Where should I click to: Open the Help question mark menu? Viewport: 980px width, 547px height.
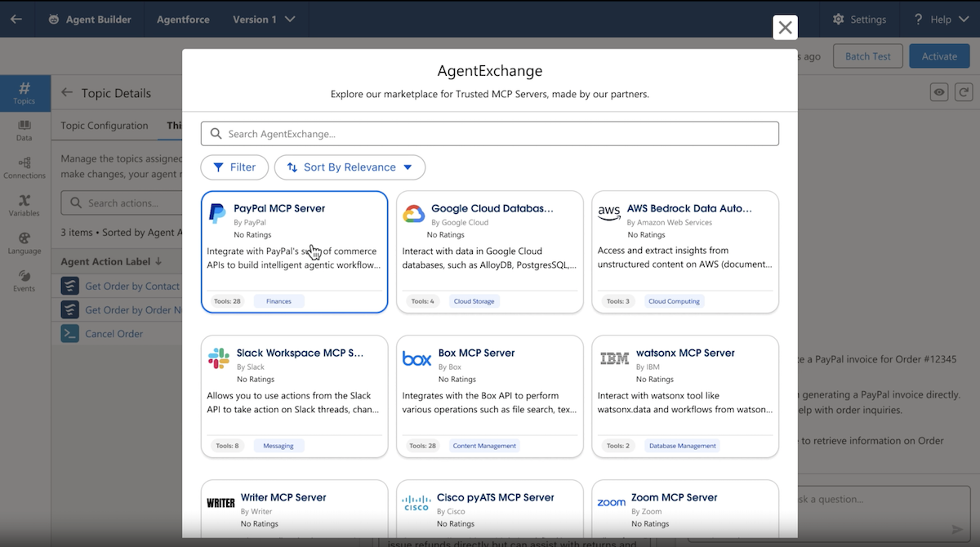pyautogui.click(x=918, y=20)
